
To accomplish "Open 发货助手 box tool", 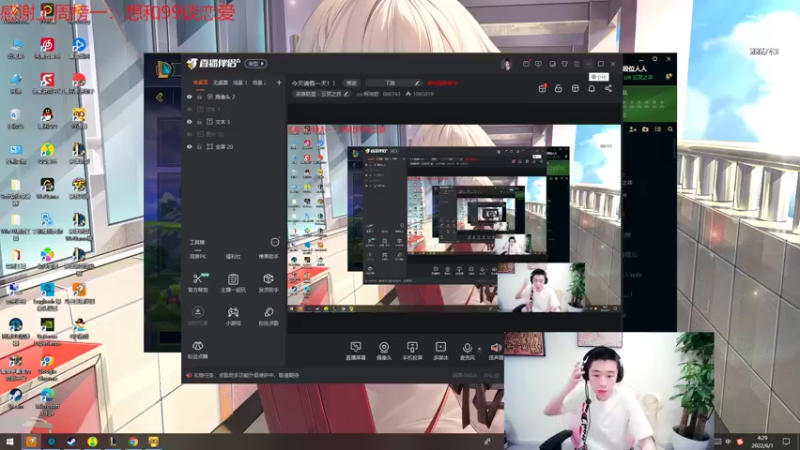I will point(268,282).
